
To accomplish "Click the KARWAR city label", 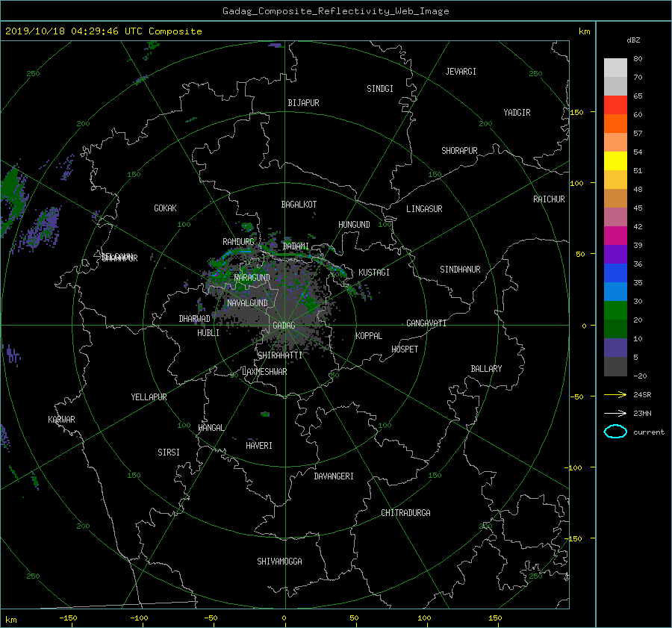I will 61,420.
